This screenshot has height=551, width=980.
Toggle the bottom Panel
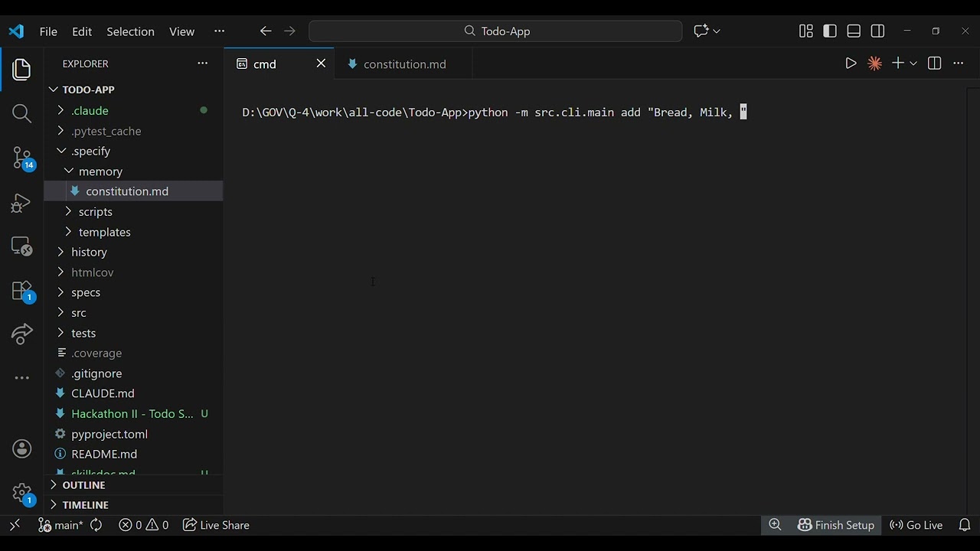[854, 31]
